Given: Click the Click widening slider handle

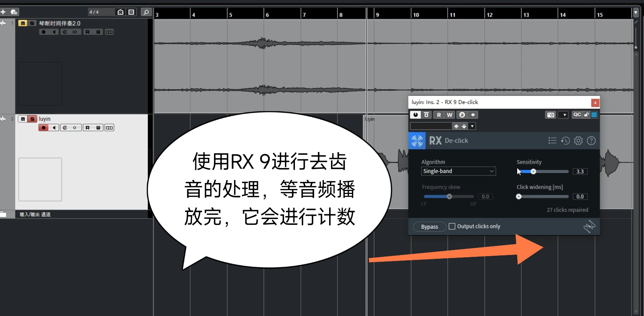Looking at the screenshot, I should [x=519, y=197].
